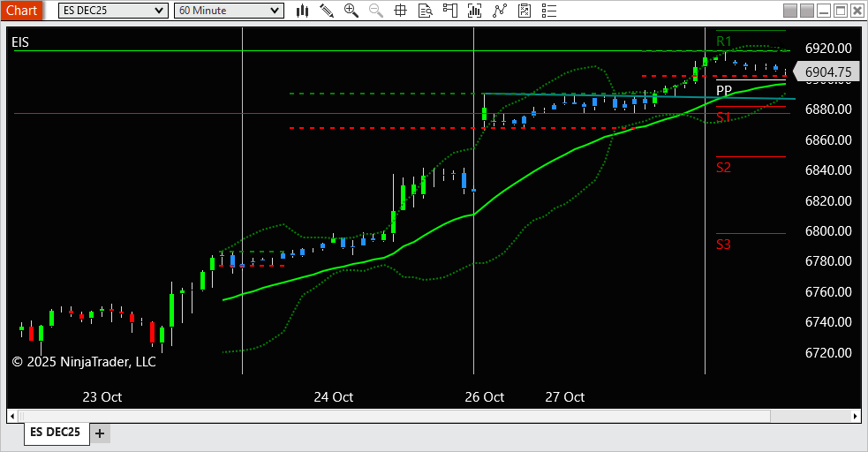Close the chart window
Image resolution: width=868 pixels, height=452 pixels.
[857, 11]
